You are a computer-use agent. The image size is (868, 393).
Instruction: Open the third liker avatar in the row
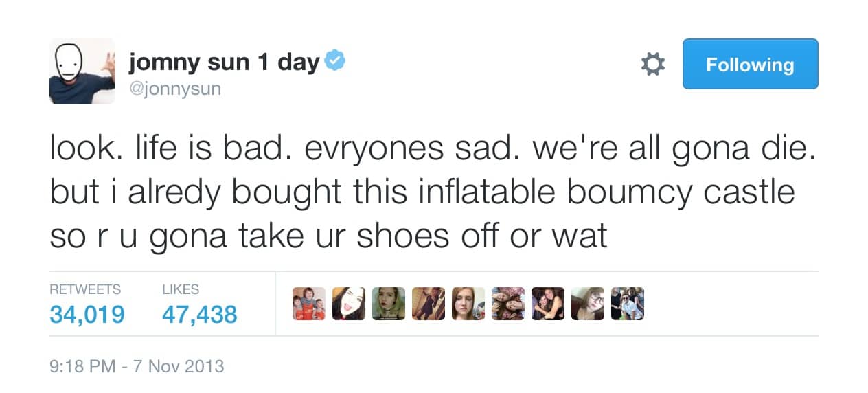click(x=389, y=304)
